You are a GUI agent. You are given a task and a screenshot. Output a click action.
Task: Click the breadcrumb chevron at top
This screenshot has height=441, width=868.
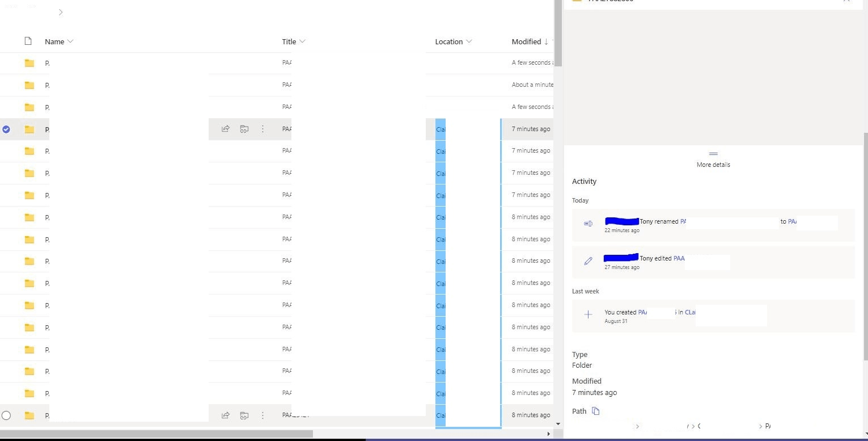[61, 12]
